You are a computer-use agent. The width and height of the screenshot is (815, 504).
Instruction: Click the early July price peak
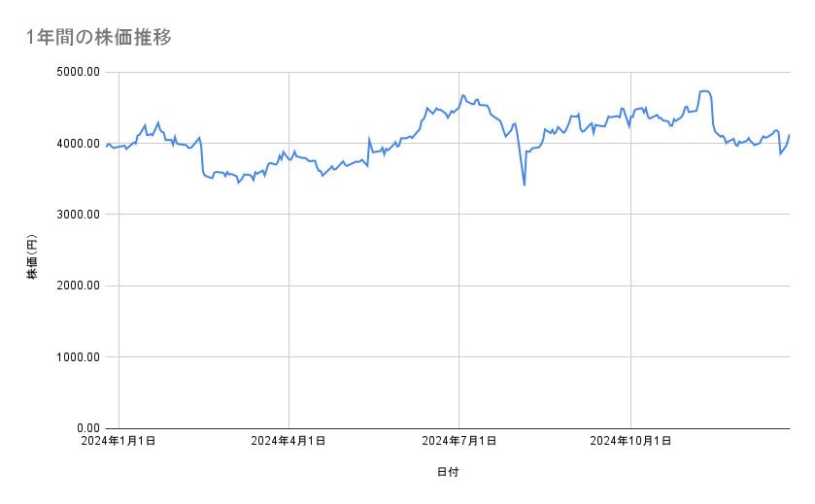coord(463,95)
